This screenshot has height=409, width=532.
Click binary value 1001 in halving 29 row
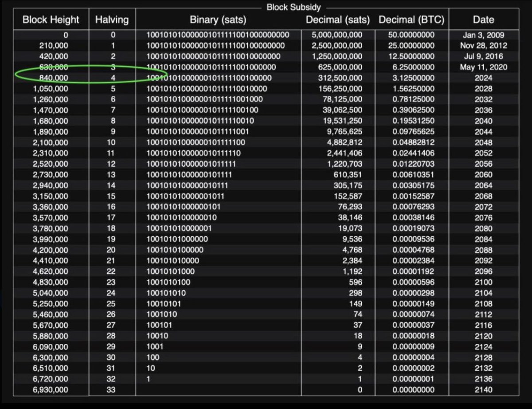[x=155, y=347]
